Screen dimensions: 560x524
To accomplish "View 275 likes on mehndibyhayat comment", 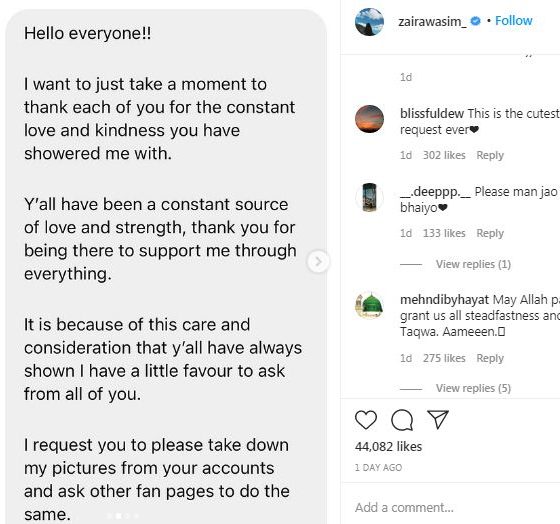I will (x=444, y=358).
